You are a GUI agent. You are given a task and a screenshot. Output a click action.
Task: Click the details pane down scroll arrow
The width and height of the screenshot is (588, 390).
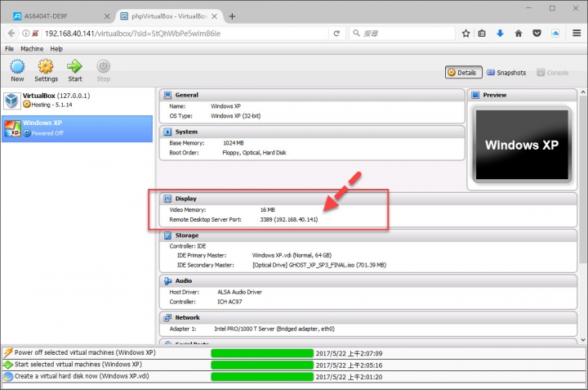(x=583, y=339)
